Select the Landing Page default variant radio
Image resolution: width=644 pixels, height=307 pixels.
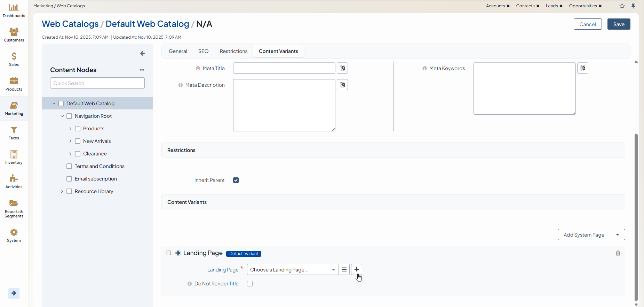(x=178, y=253)
